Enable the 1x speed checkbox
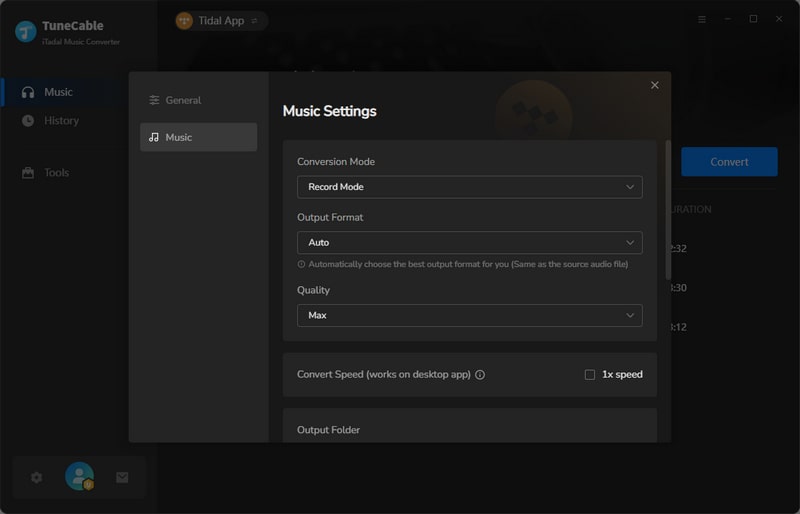 [590, 375]
